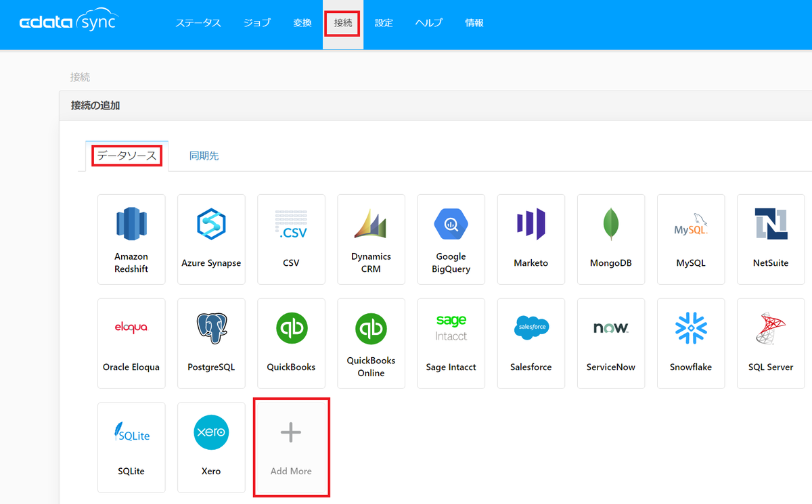Viewport: 812px width, 504px height.
Task: Open the ヘルプ menu item
Action: (429, 23)
